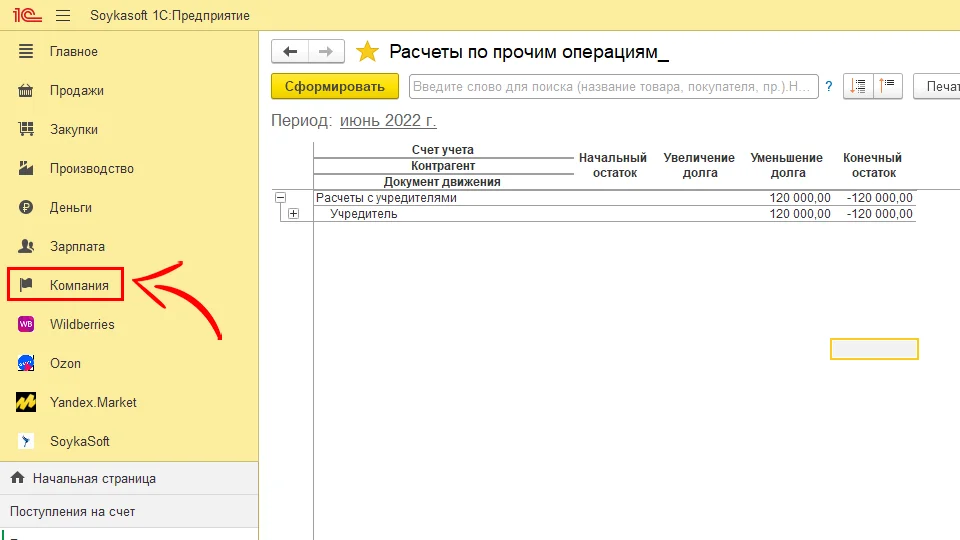Select Компания in the sidebar
Viewport: 960px width, 540px height.
(78, 285)
